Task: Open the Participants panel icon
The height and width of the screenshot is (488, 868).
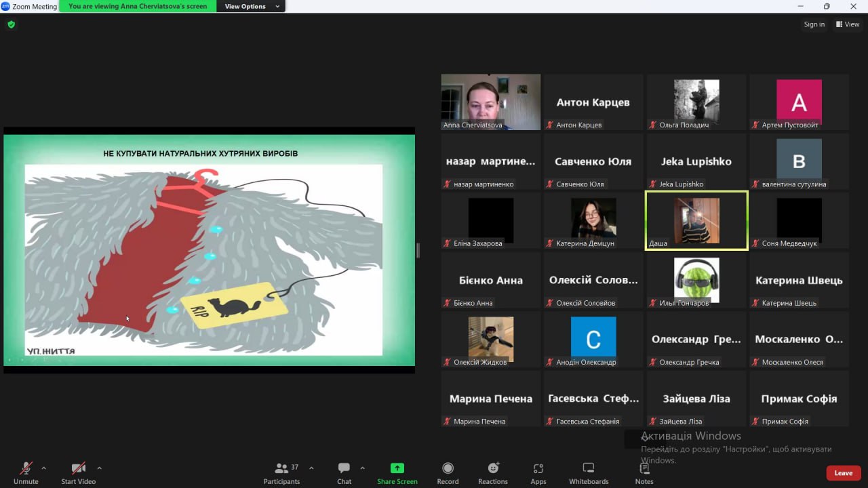Action: pyautogui.click(x=281, y=468)
